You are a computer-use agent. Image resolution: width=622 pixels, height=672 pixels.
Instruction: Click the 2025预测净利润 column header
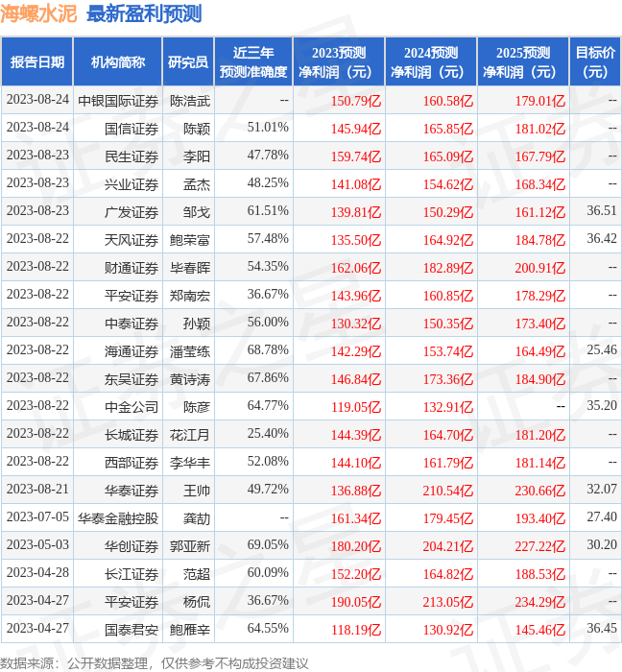click(523, 62)
